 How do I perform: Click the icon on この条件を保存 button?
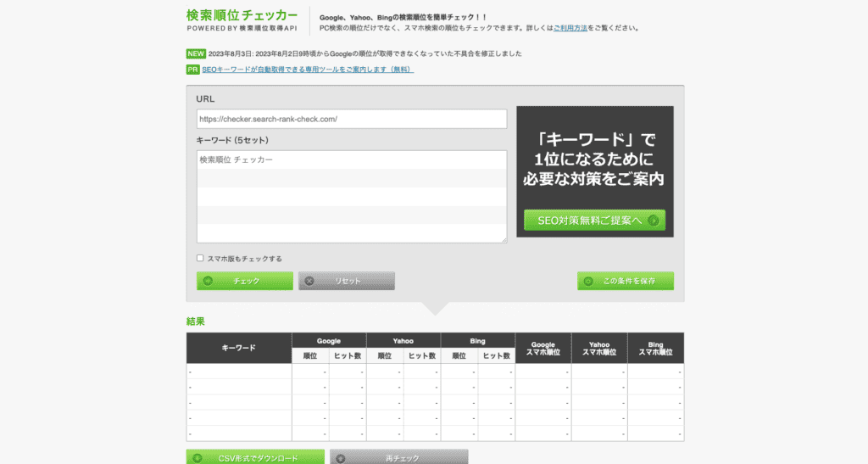[588, 282]
